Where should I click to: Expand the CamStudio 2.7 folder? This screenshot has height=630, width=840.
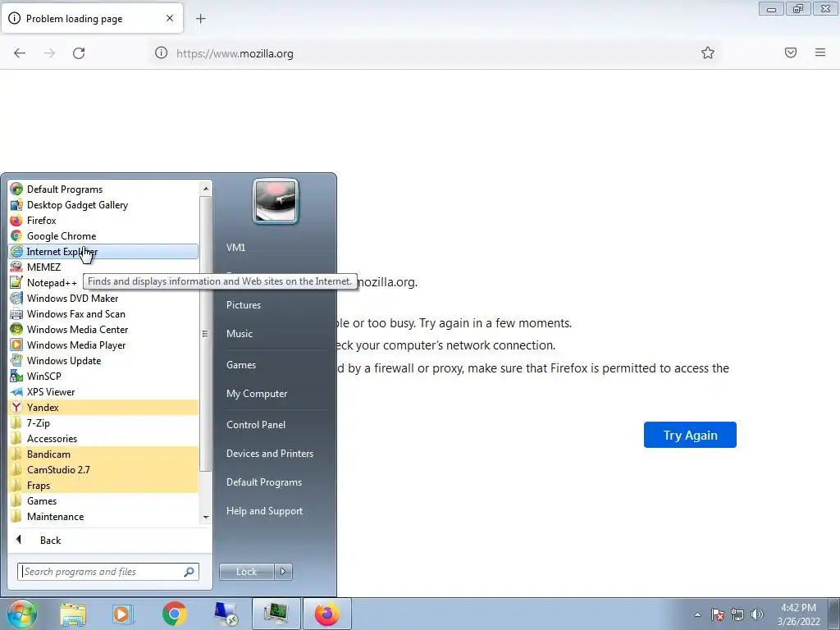[103, 469]
